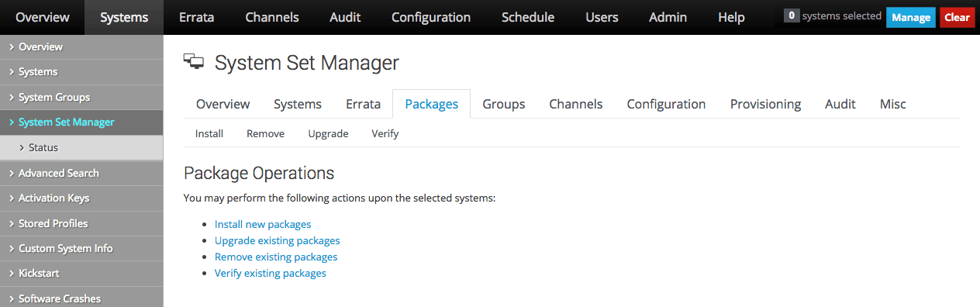Open the Admin top navigation item
The image size is (980, 307).
[x=668, y=17]
